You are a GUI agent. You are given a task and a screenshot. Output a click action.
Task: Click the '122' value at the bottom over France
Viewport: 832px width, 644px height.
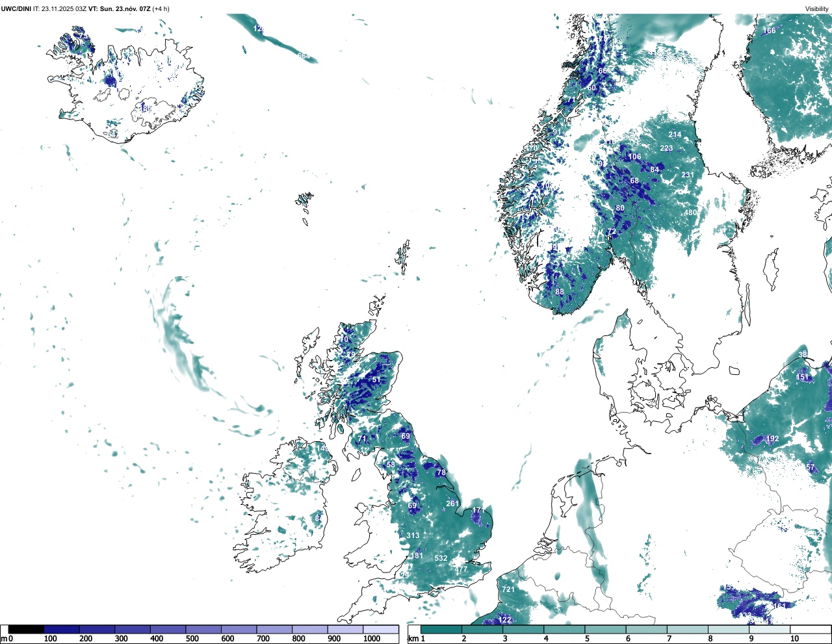click(505, 620)
